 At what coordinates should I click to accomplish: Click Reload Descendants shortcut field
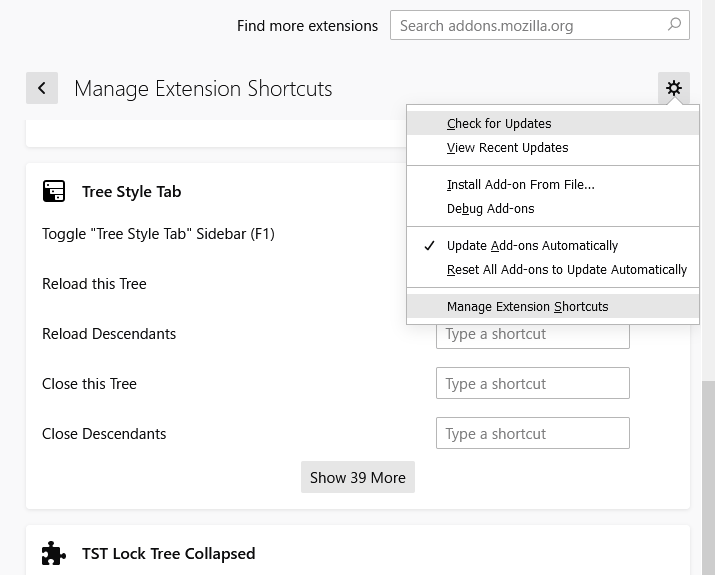coord(533,336)
